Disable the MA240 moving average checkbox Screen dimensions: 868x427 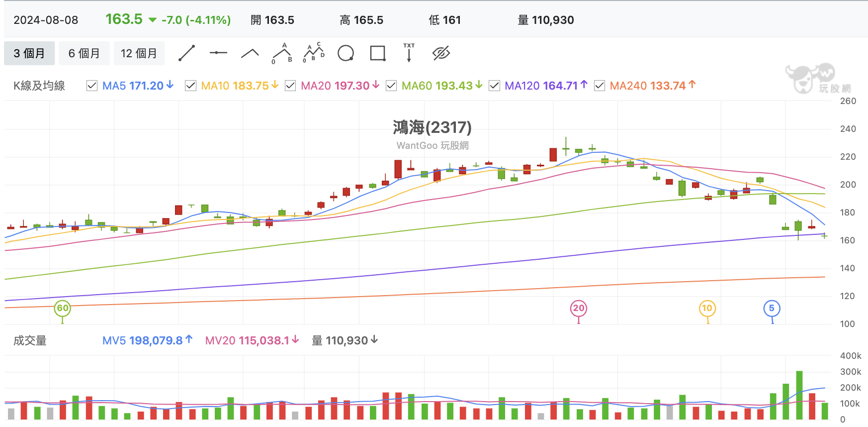pos(600,86)
